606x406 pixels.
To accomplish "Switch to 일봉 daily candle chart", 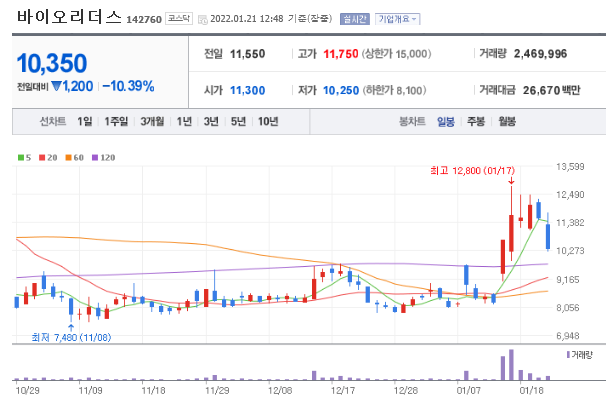I will 446,122.
